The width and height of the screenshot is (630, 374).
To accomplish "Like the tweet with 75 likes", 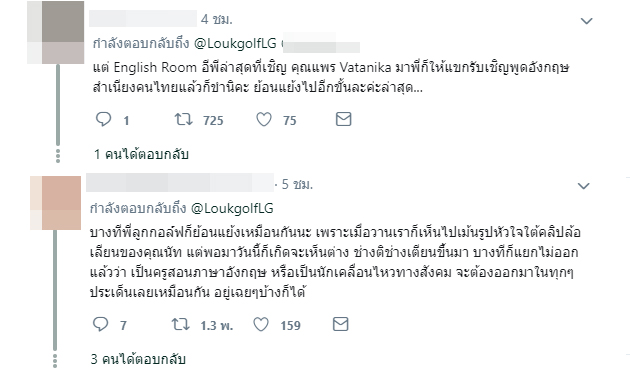I will pyautogui.click(x=264, y=119).
